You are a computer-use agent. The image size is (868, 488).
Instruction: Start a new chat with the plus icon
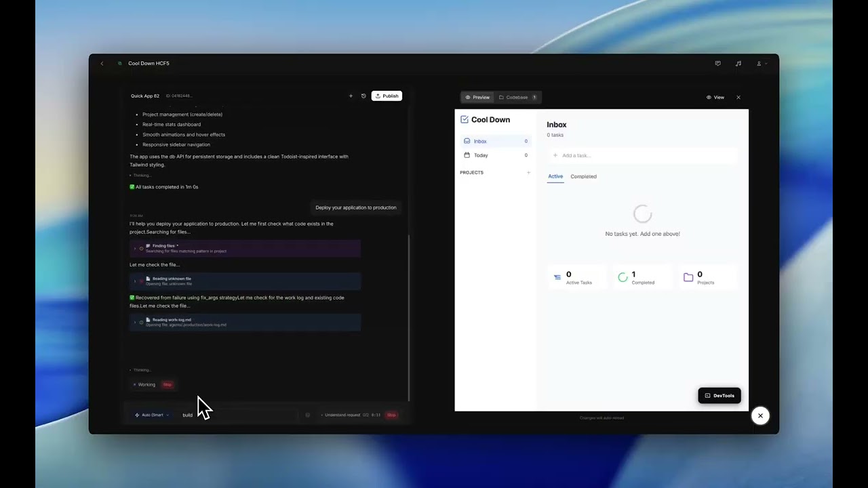[351, 96]
